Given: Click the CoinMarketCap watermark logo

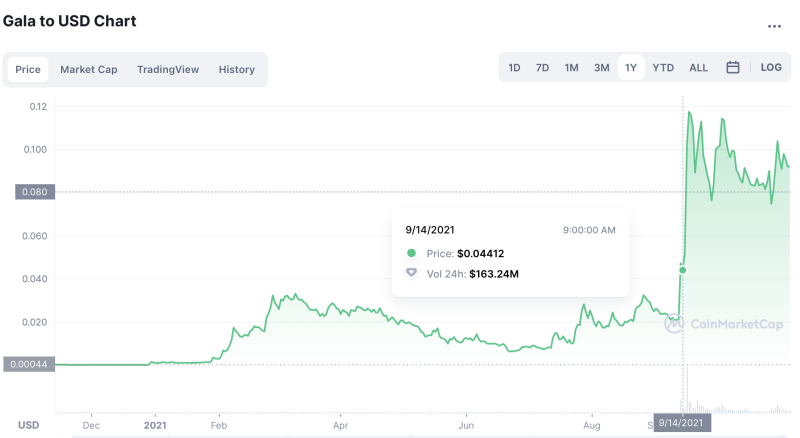Looking at the screenshot, I should click(x=723, y=324).
